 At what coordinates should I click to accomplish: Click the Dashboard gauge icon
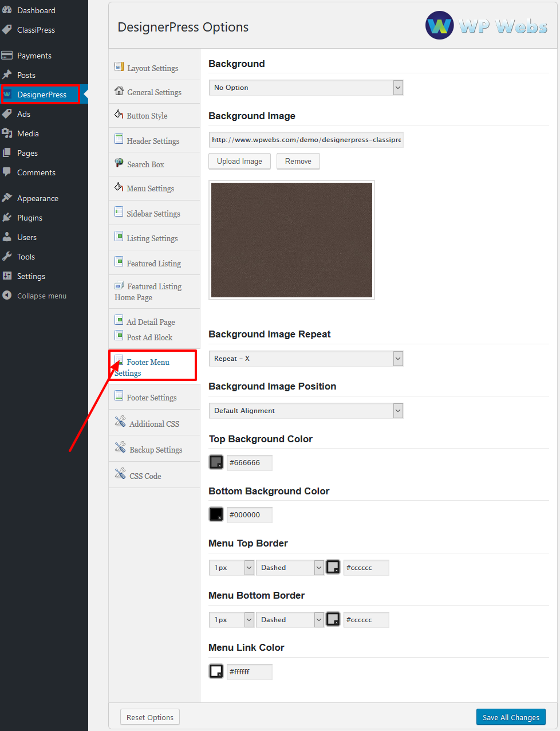click(7, 10)
